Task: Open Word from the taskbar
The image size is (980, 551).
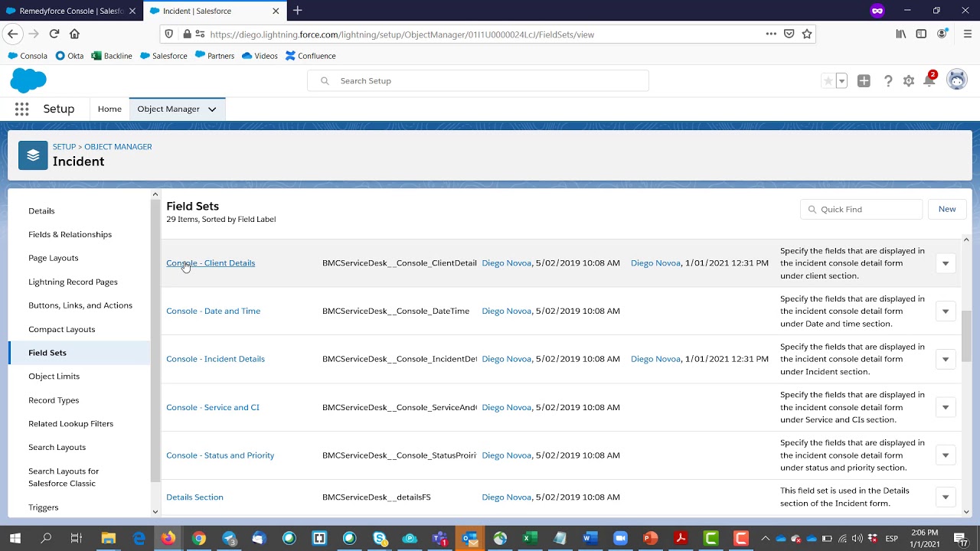Action: pos(589,539)
